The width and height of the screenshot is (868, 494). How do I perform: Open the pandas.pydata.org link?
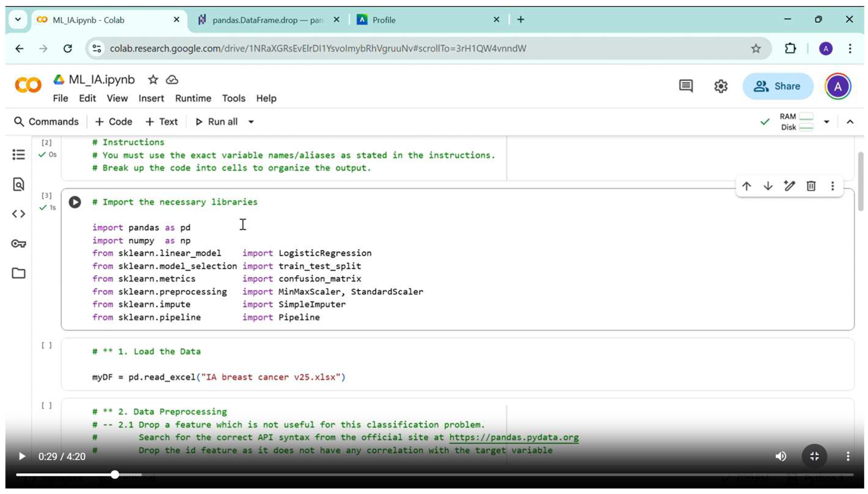click(x=514, y=437)
